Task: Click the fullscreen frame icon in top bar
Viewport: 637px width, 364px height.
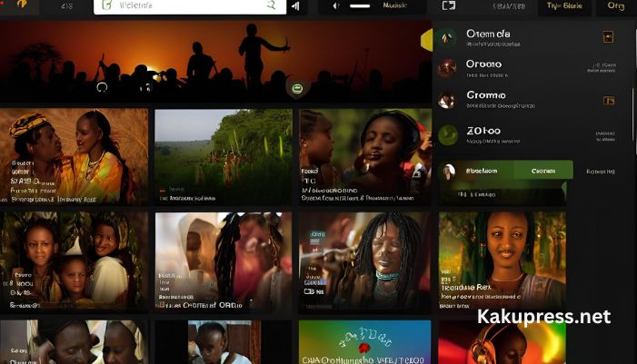Action: (x=449, y=5)
